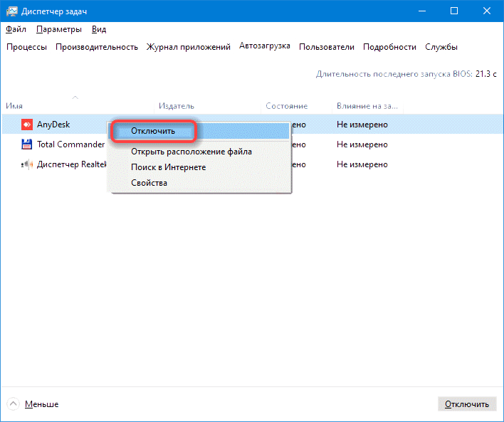Open Свойства from the context menu
The image size is (504, 422).
click(149, 183)
